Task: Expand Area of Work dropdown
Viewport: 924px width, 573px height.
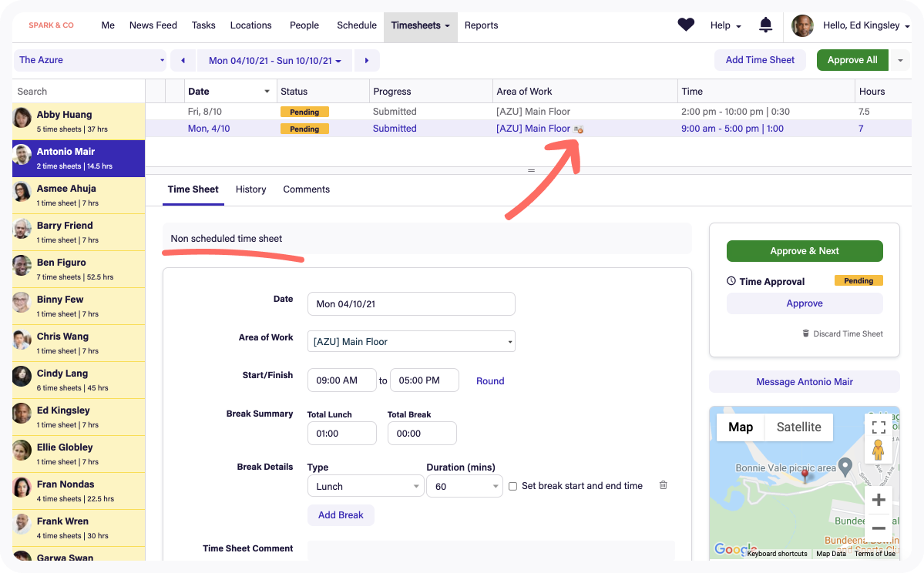Action: pos(411,341)
